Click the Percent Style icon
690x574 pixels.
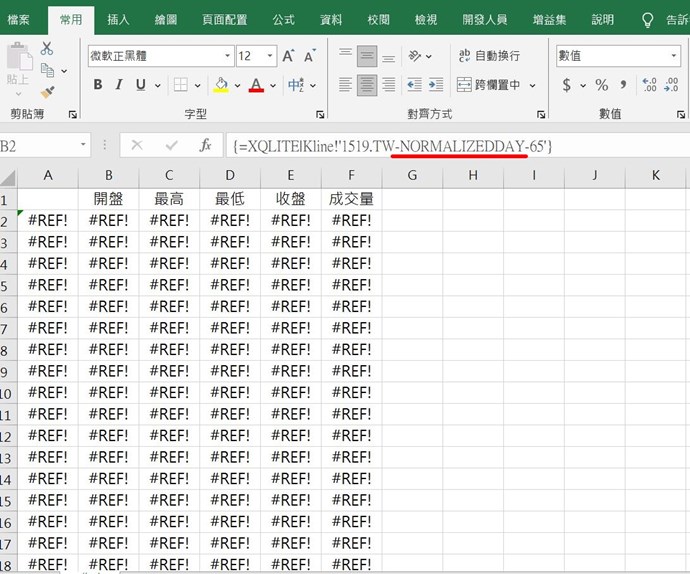[601, 85]
